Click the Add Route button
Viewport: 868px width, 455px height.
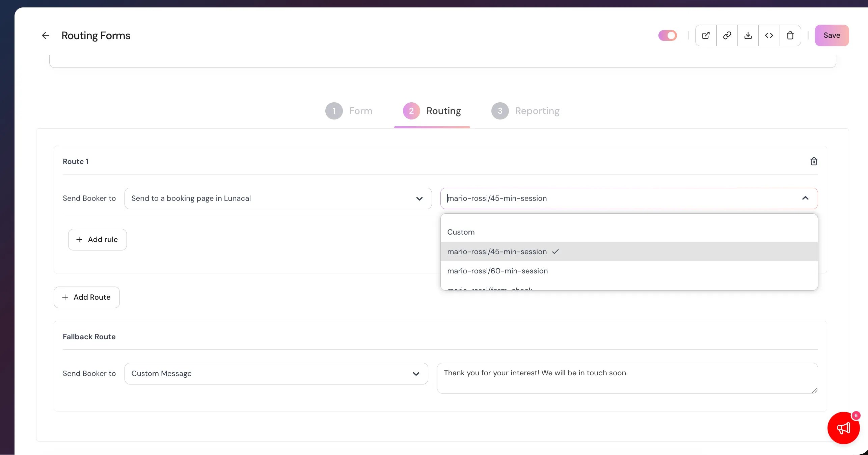tap(86, 297)
